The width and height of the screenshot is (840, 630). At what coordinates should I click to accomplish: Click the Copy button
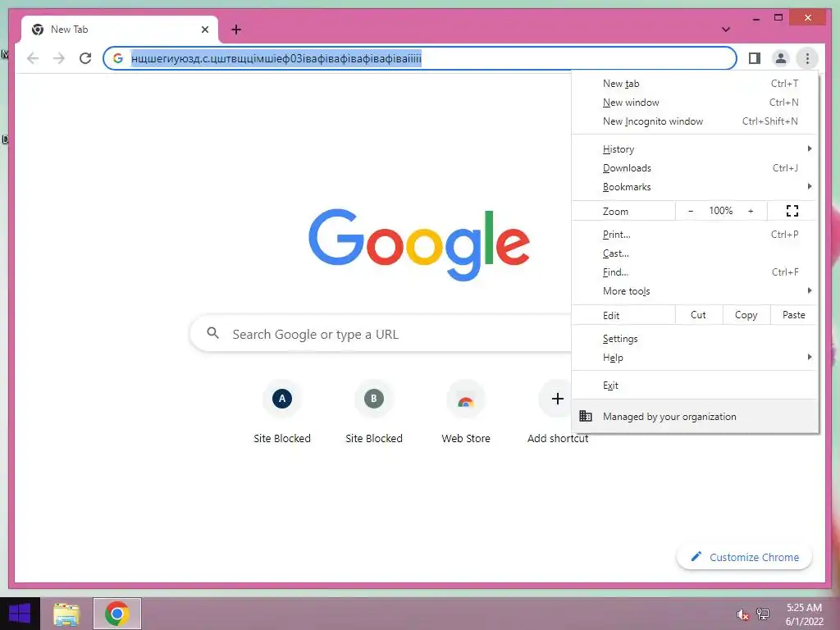pos(746,315)
